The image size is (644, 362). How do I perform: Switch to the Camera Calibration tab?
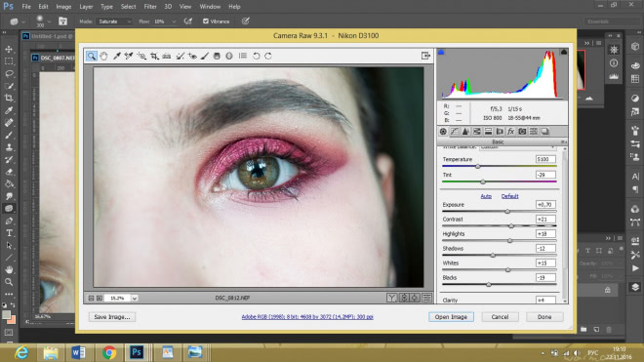[522, 132]
